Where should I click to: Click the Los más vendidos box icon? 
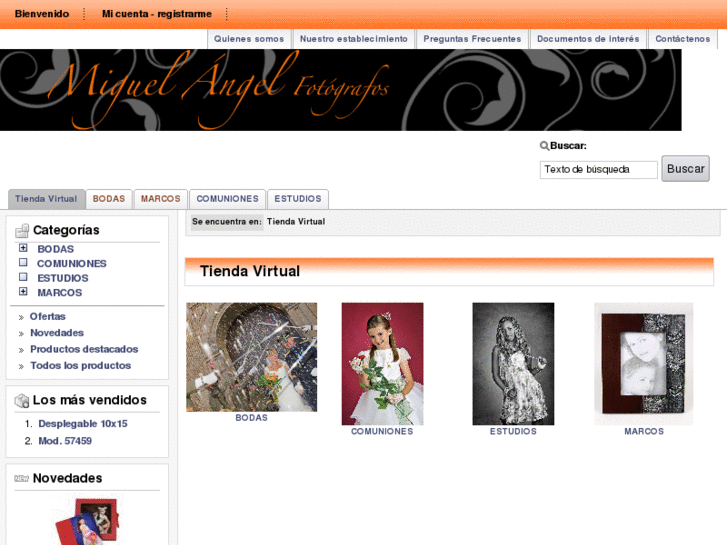click(22, 401)
